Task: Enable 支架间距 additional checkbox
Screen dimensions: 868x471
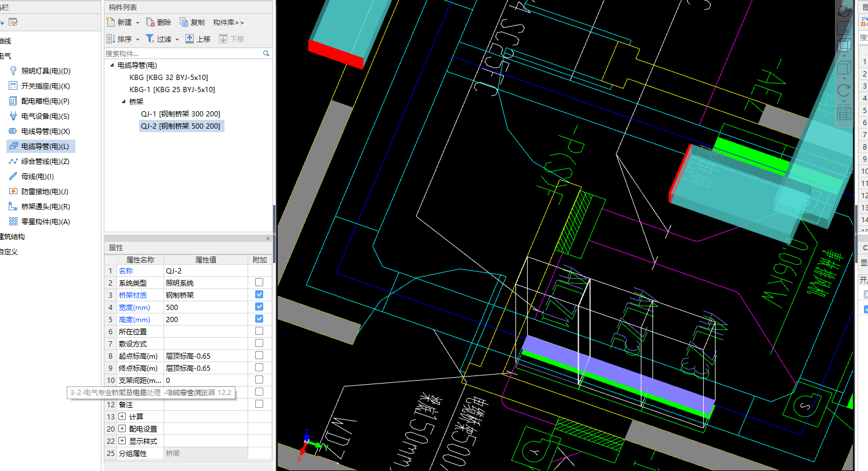Action: 259,379
